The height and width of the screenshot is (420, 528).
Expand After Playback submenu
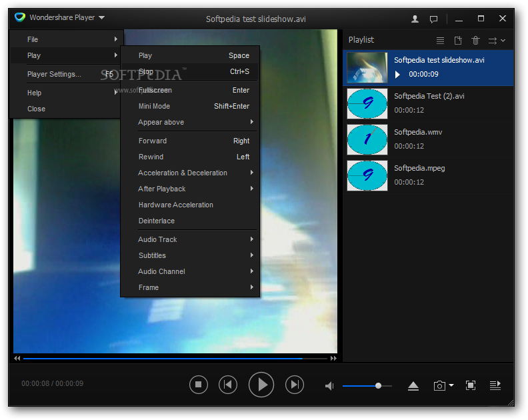click(190, 189)
